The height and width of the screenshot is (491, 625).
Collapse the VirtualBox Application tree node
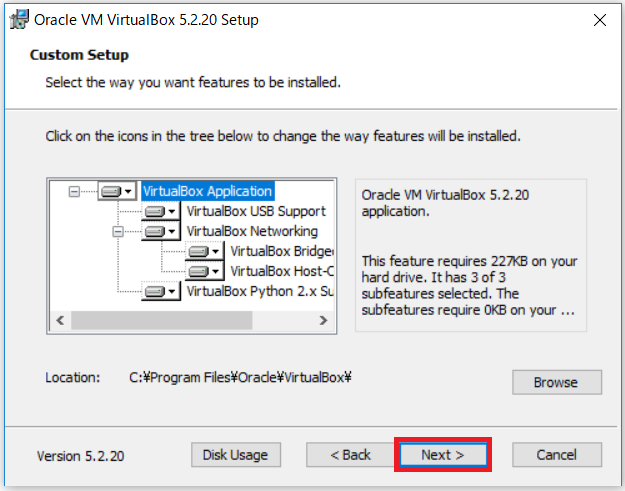pos(74,191)
